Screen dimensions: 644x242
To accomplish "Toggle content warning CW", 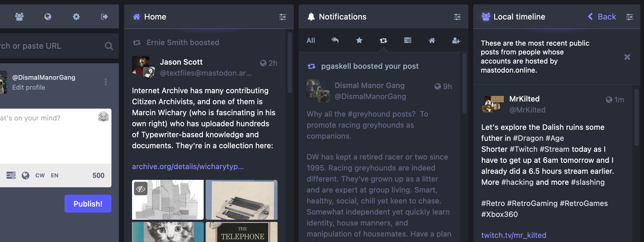I will (x=40, y=175).
